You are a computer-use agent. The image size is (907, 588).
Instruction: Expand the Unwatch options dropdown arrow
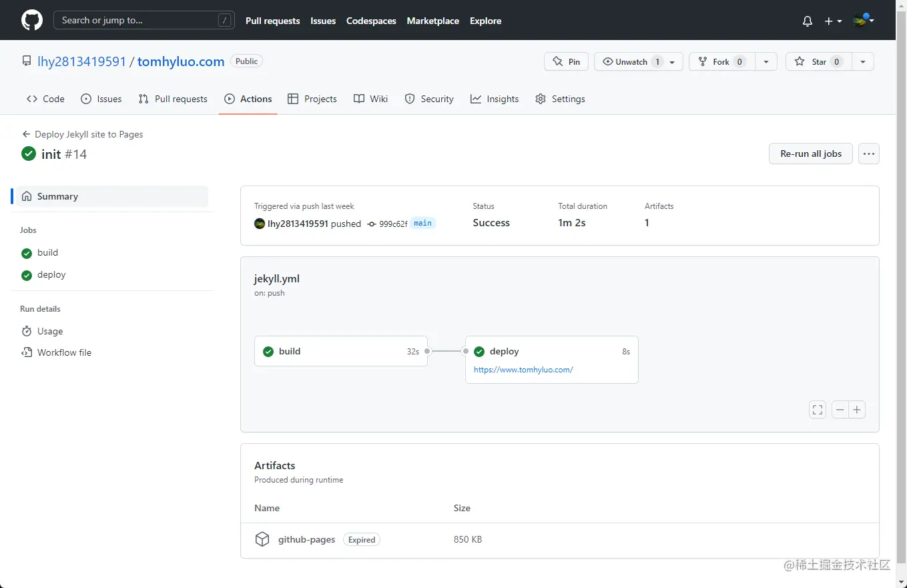(x=673, y=61)
